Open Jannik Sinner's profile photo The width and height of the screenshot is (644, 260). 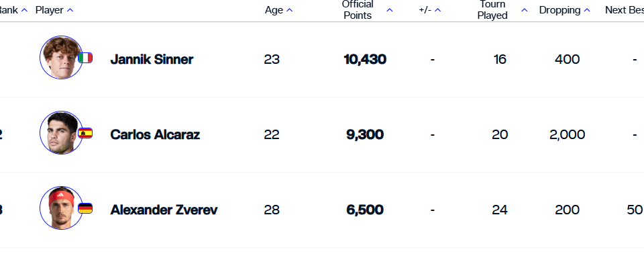[x=61, y=58]
